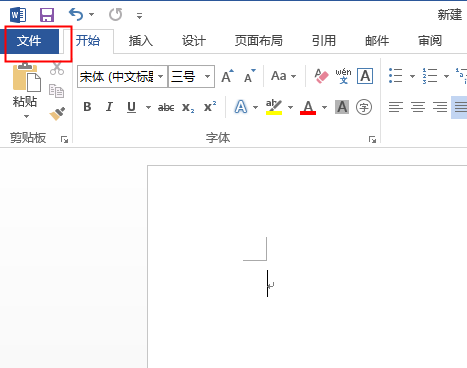
Task: Click the Clear Formatting eraser icon
Action: coord(321,76)
